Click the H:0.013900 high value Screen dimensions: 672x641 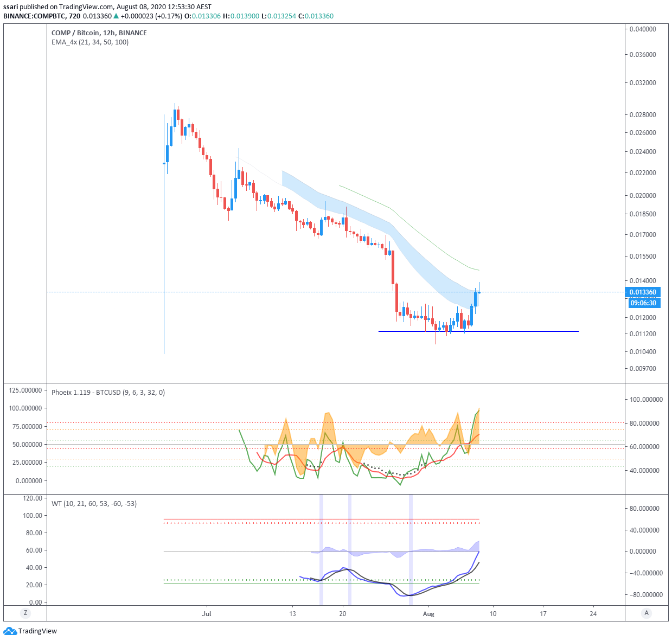click(x=241, y=16)
